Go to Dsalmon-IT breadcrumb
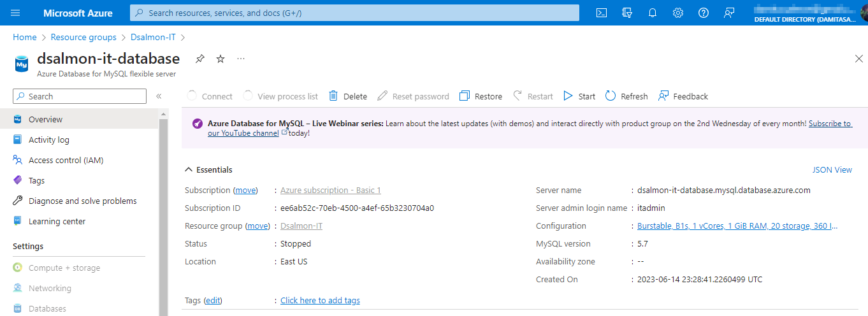 pos(154,38)
